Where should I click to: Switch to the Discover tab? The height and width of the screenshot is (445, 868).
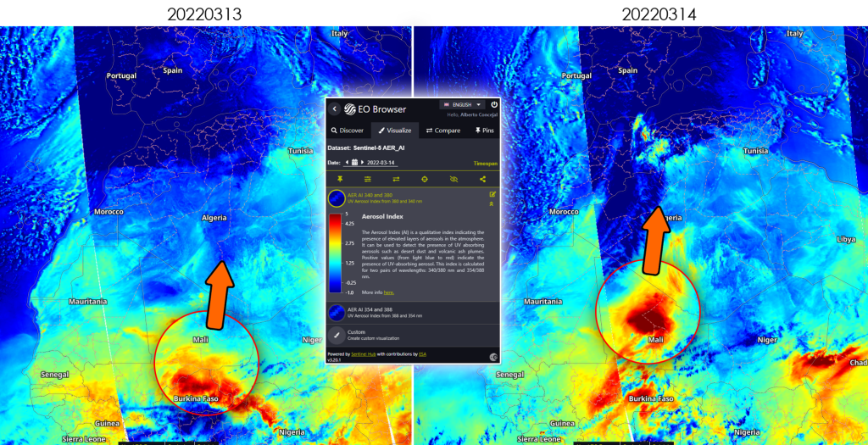[x=348, y=131]
